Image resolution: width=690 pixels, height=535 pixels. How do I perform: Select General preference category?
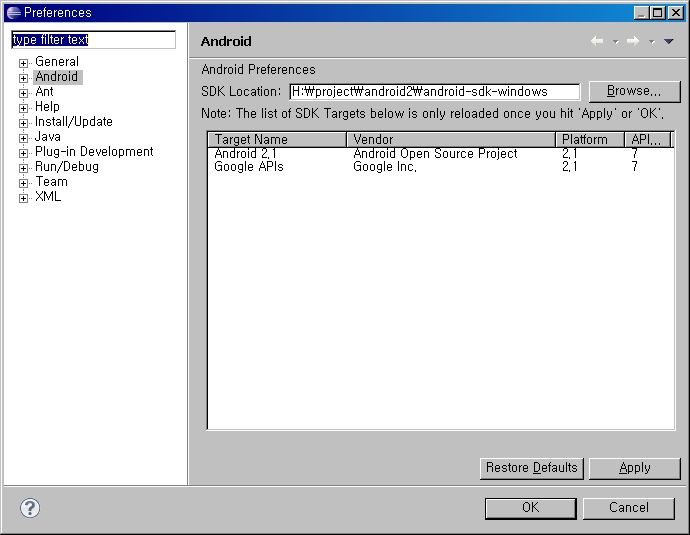click(57, 62)
